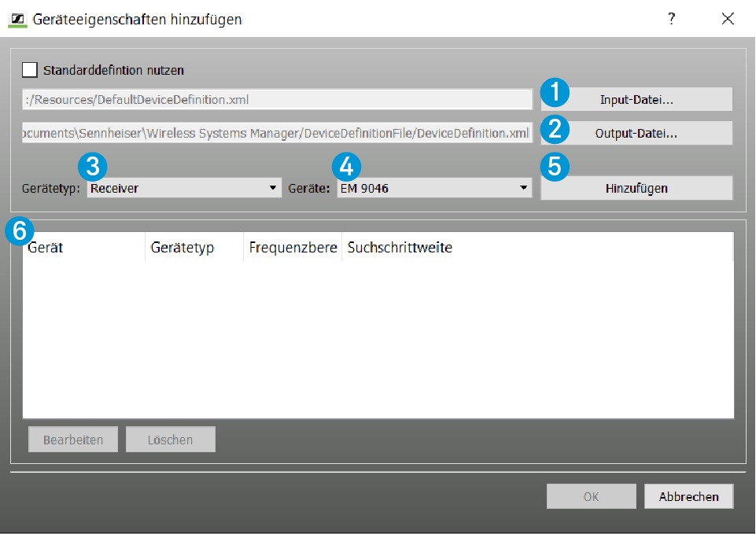This screenshot has height=534, width=756.
Task: Click the question mark help button
Action: [671, 19]
